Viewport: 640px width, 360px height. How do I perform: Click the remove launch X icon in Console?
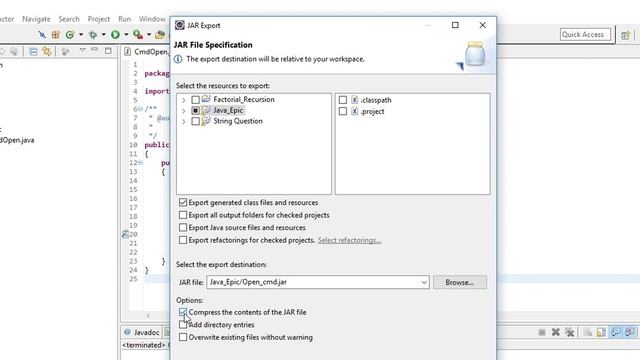(x=556, y=332)
